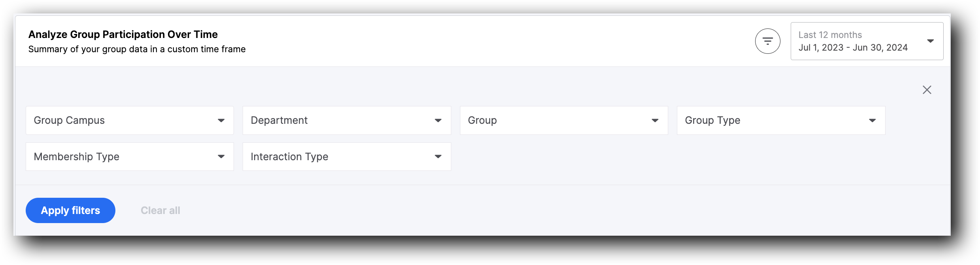Expand the Group Type dropdown arrow
The width and height of the screenshot is (980, 265).
pyautogui.click(x=873, y=120)
